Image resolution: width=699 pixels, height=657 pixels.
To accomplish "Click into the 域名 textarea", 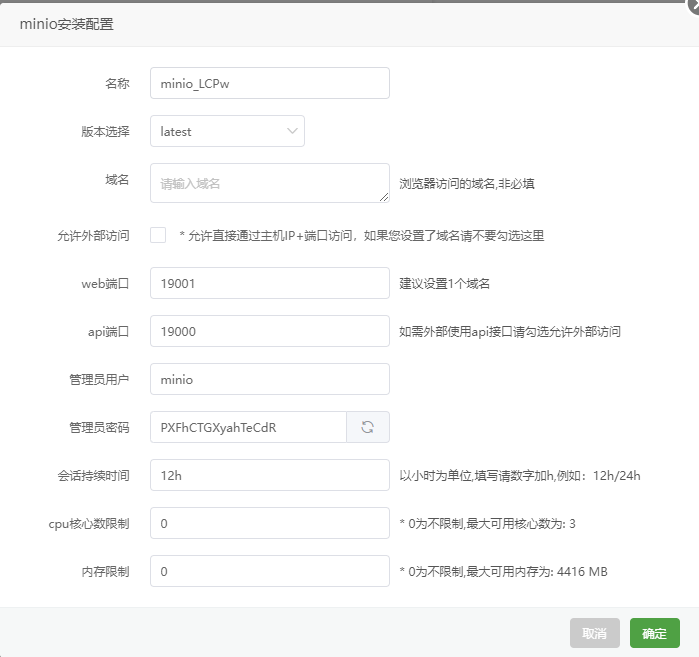I will tap(270, 183).
